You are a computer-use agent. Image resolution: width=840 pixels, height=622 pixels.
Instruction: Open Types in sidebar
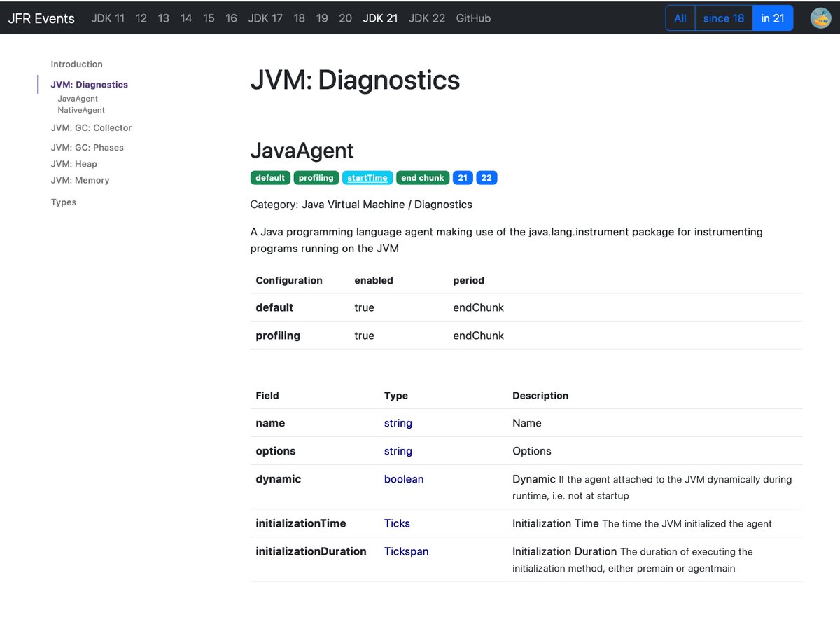tap(64, 202)
